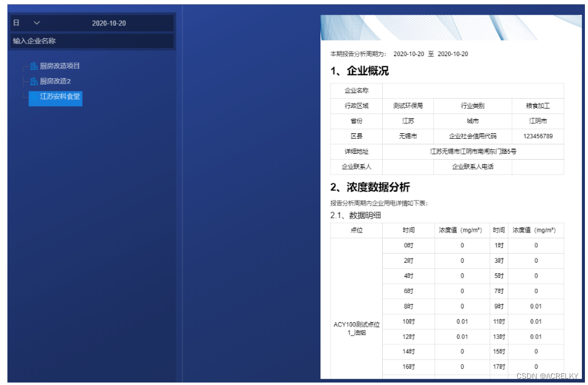Click the 4时 time cell
This screenshot has width=588, height=385.
[x=409, y=276]
